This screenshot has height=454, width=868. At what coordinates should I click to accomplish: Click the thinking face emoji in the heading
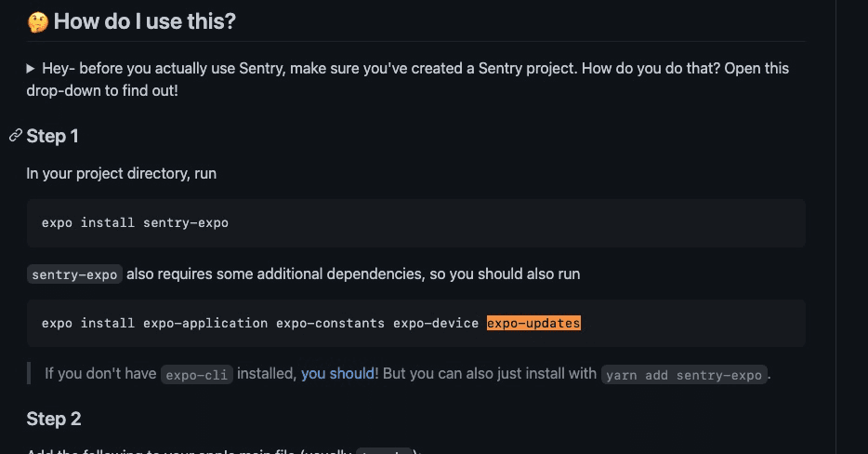click(x=38, y=22)
